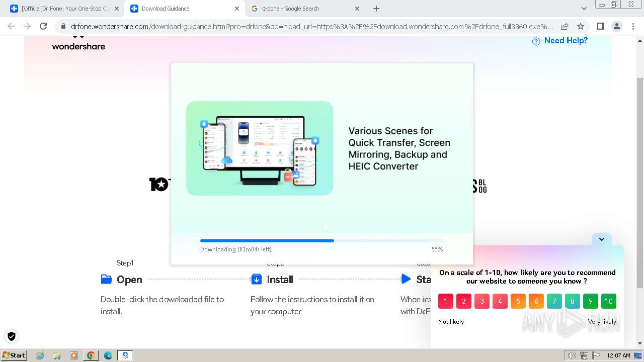
Task: Click the Install step icon
Action: [x=256, y=279]
